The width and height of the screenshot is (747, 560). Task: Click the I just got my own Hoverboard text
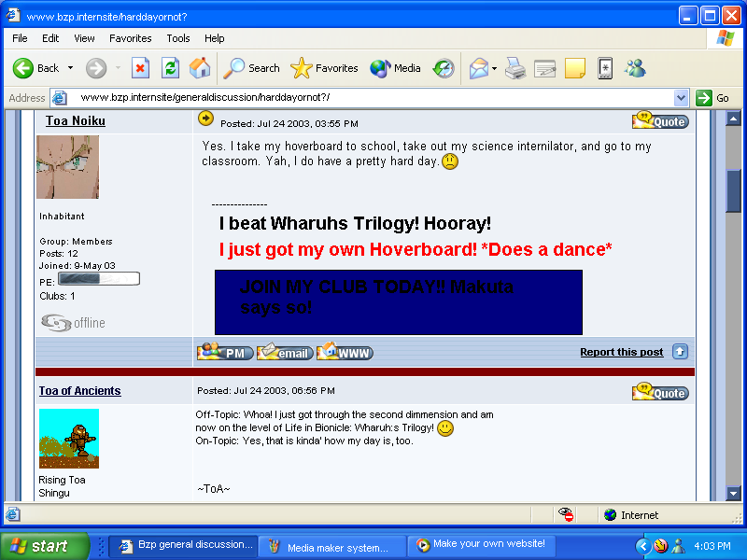pyautogui.click(x=416, y=249)
